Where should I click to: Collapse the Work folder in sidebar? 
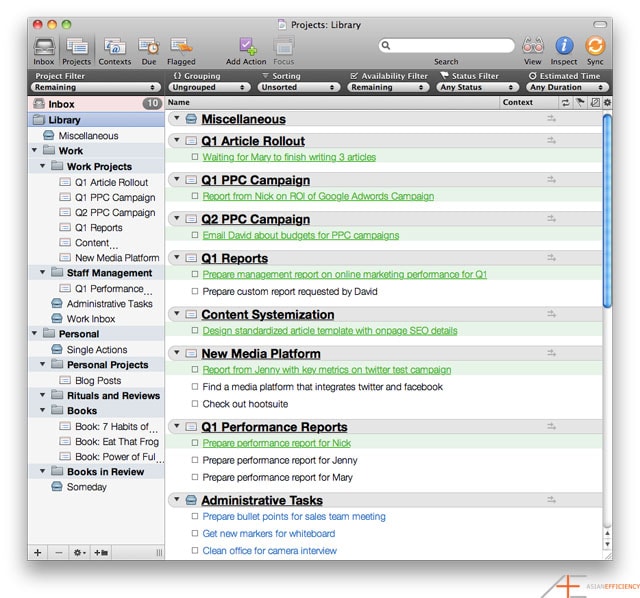pos(35,150)
